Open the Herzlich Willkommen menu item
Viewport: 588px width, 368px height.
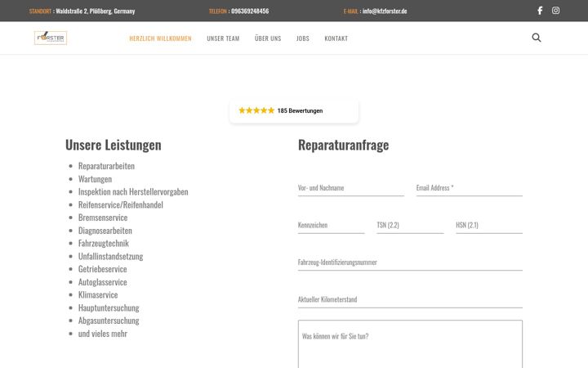coord(160,38)
